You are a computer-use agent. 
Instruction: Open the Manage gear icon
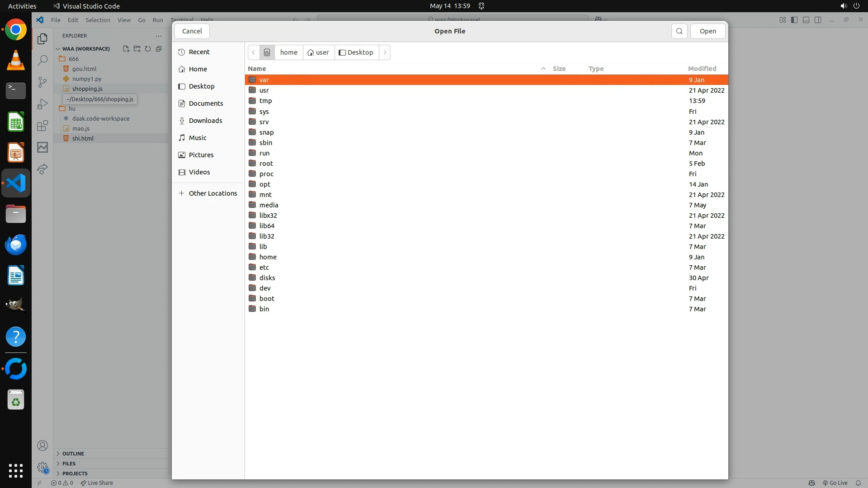click(x=42, y=467)
